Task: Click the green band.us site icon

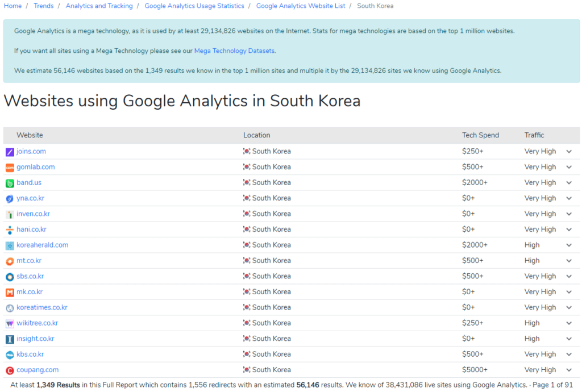Action: point(10,183)
